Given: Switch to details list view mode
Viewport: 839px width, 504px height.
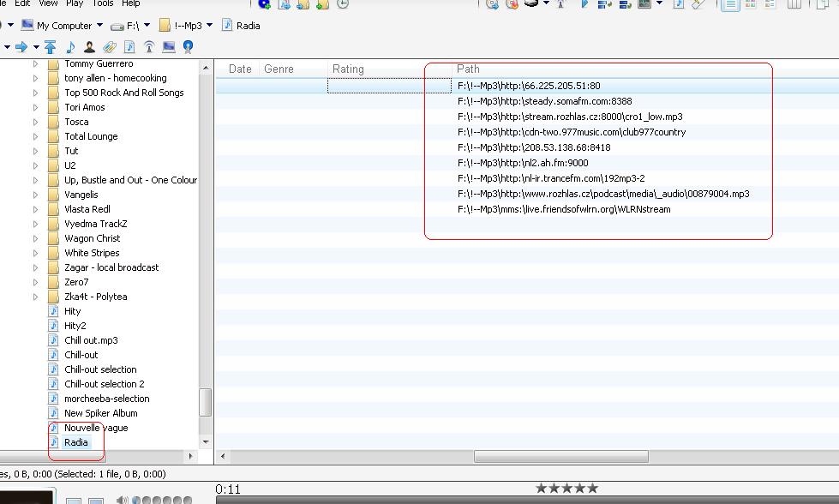Looking at the screenshot, I should tap(730, 4).
